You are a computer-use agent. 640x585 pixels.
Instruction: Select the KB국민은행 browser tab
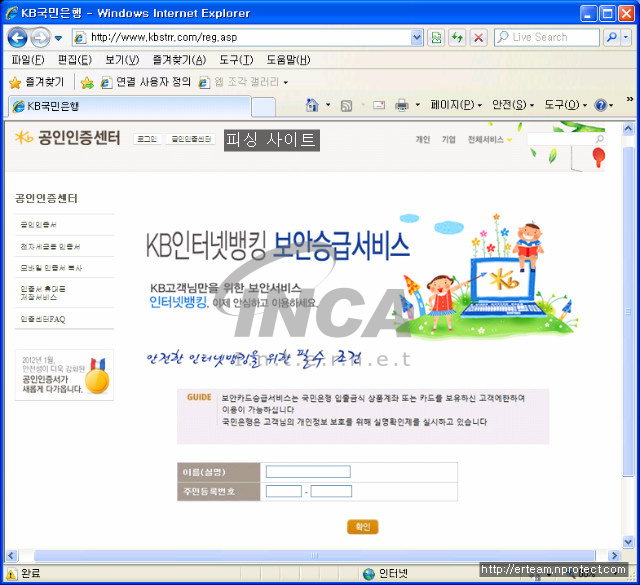point(129,106)
